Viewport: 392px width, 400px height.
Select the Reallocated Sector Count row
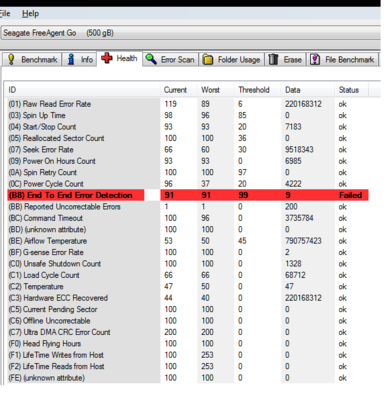(x=188, y=138)
